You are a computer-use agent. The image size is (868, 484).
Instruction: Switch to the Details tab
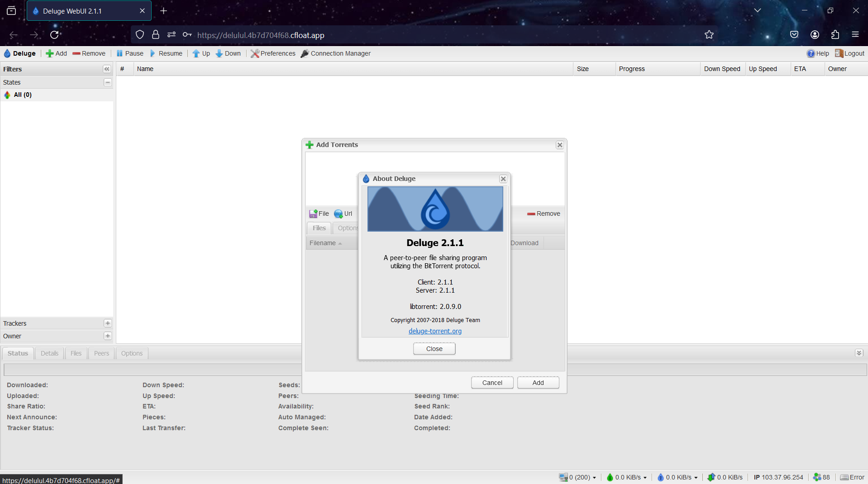tap(49, 353)
